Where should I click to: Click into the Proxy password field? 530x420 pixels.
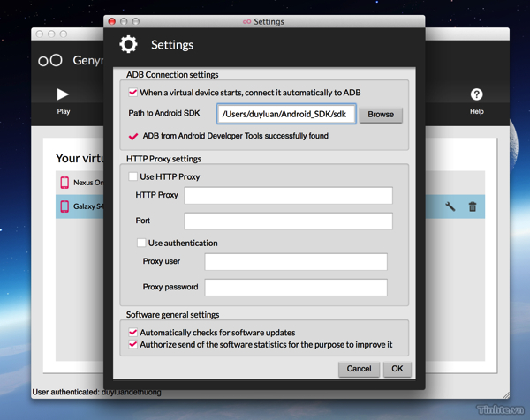pos(296,287)
